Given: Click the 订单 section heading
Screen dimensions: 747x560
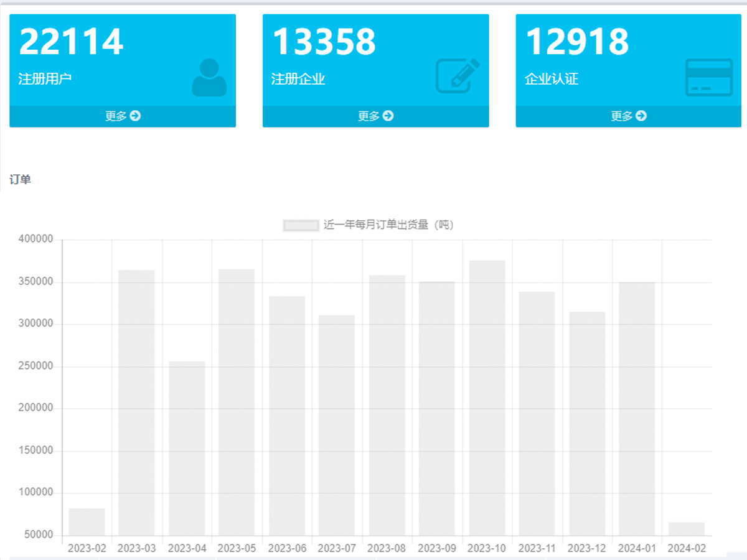Looking at the screenshot, I should (20, 180).
